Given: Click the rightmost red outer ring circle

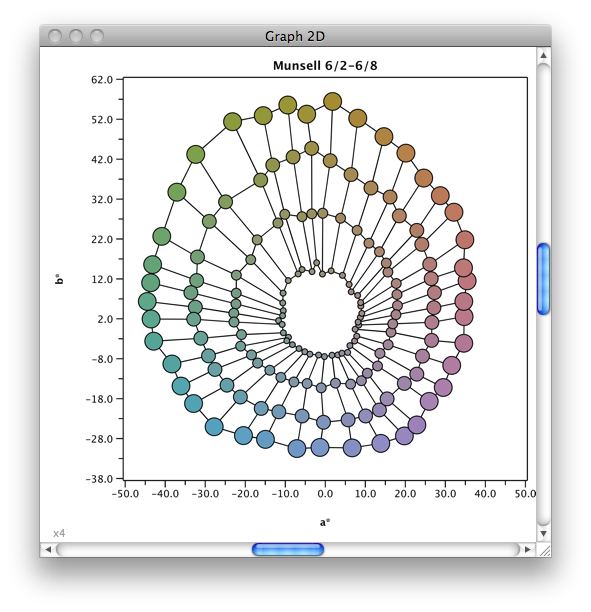Looking at the screenshot, I should tap(467, 281).
